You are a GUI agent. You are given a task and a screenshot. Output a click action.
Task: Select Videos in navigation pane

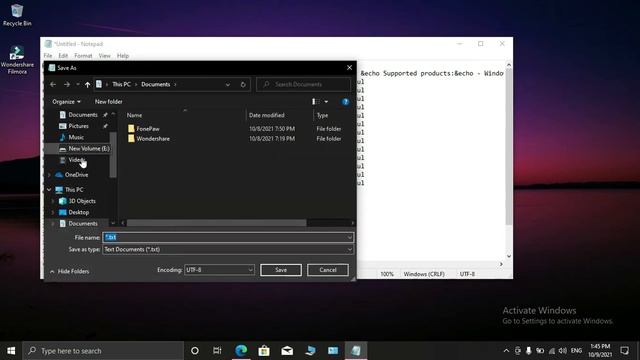76,160
